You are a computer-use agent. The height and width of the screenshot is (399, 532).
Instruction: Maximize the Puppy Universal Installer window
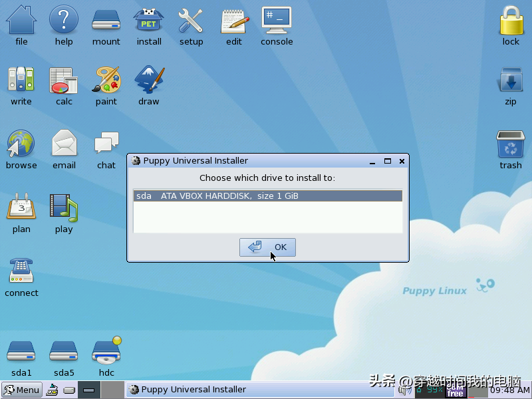tap(388, 161)
